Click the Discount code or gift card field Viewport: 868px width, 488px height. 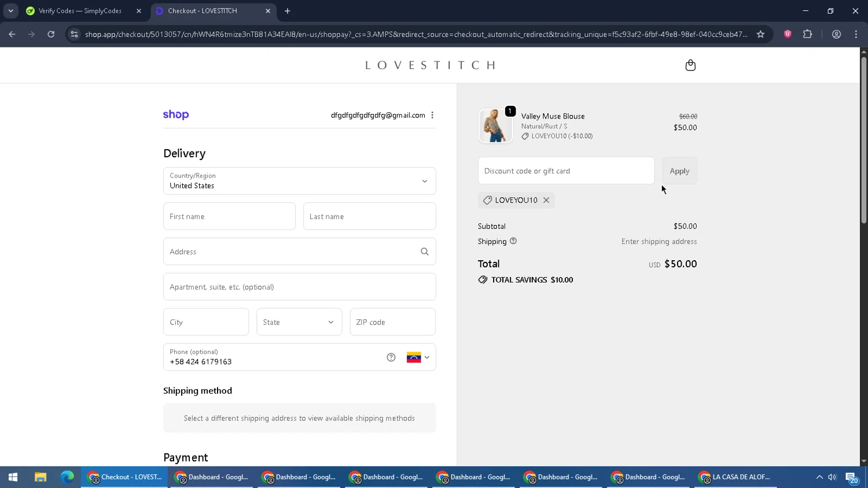pyautogui.click(x=566, y=171)
